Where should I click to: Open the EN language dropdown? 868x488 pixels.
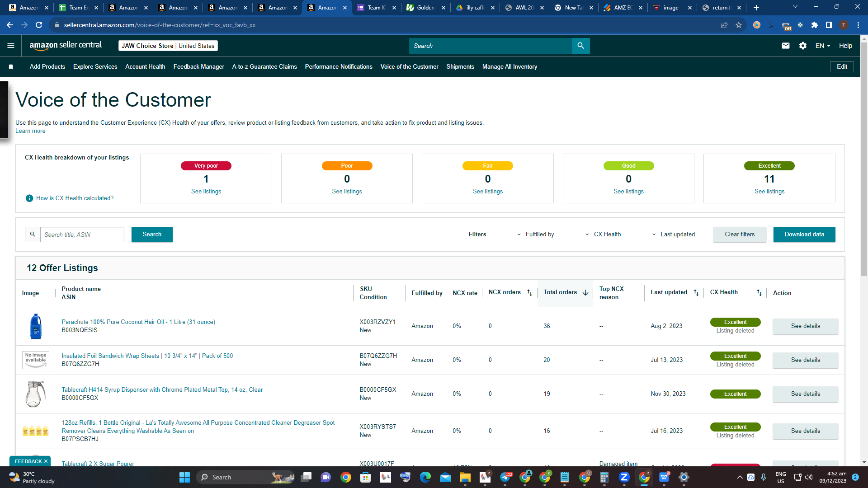point(823,46)
